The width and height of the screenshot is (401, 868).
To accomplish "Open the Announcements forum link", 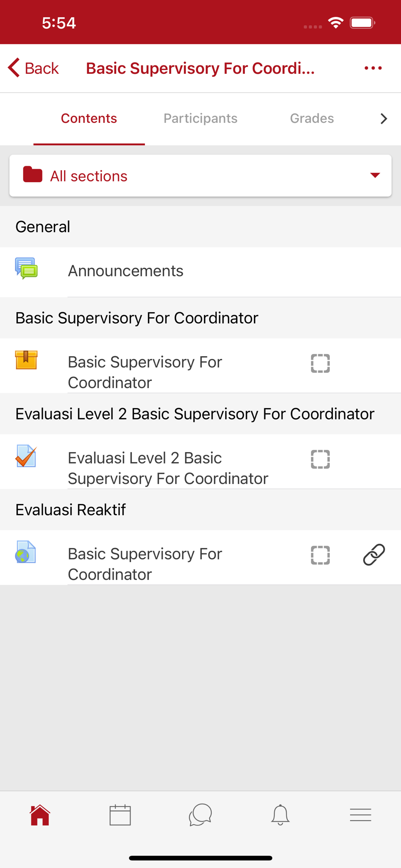I will point(125,271).
